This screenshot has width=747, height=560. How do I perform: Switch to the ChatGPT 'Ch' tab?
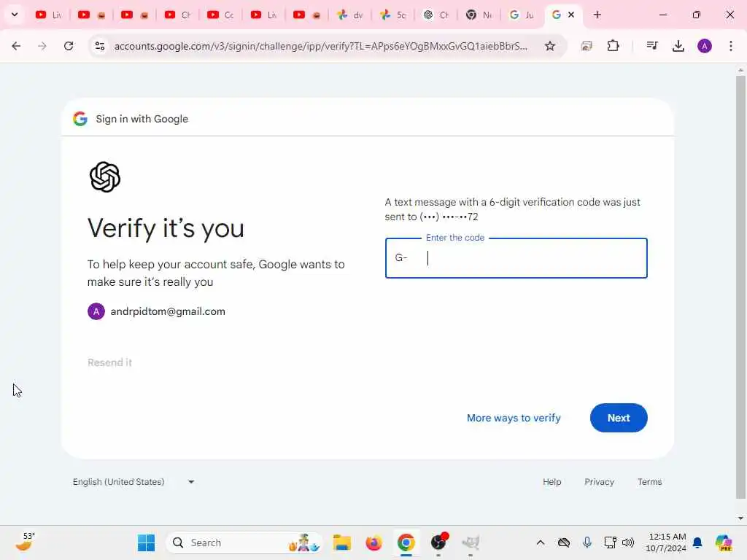(436, 15)
